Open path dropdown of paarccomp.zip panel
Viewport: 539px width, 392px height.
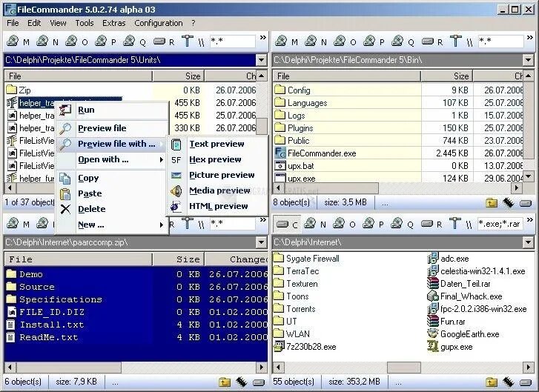point(261,242)
